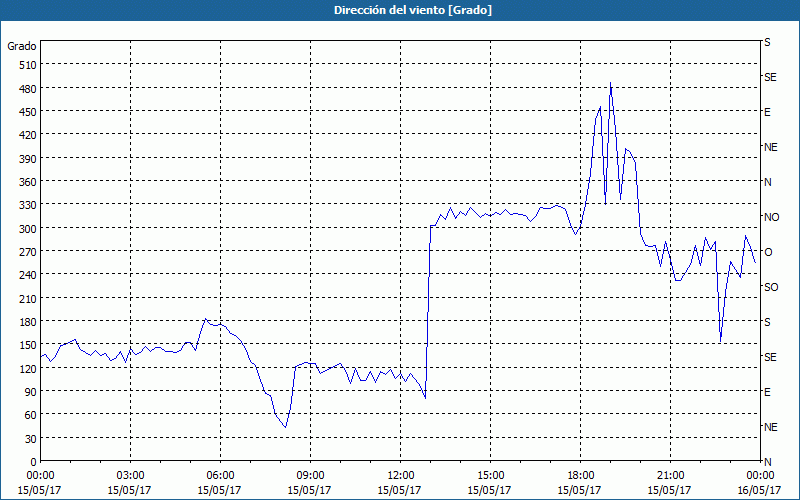Click the 240 value on the left axis
This screenshot has height=500, width=800.
[28, 275]
